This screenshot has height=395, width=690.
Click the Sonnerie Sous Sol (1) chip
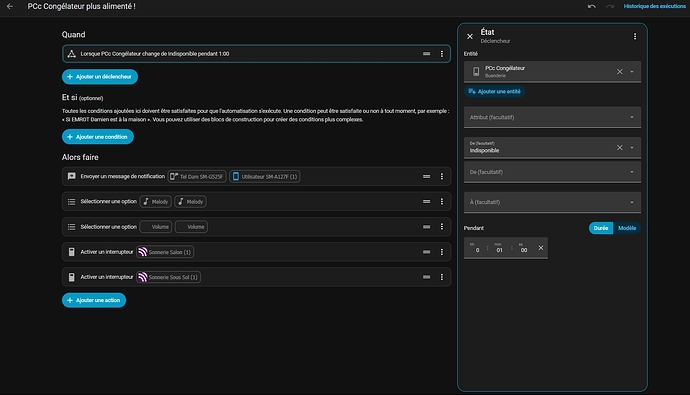[168, 277]
